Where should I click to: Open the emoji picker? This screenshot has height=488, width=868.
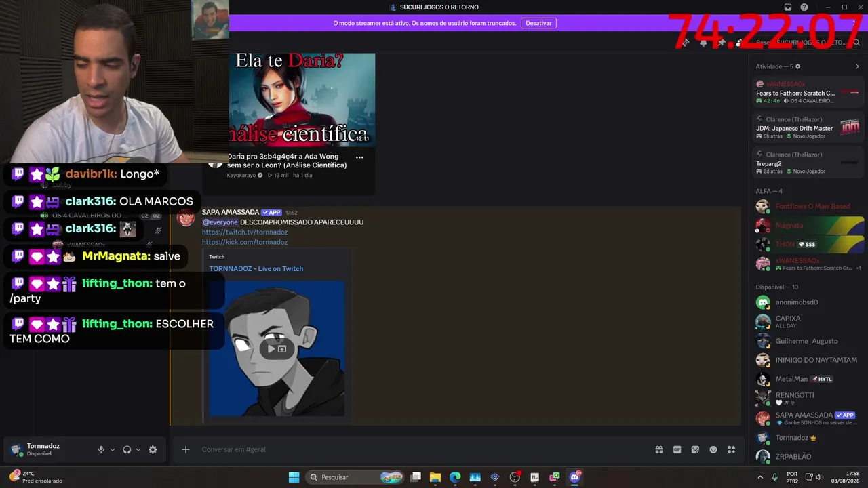pyautogui.click(x=713, y=449)
